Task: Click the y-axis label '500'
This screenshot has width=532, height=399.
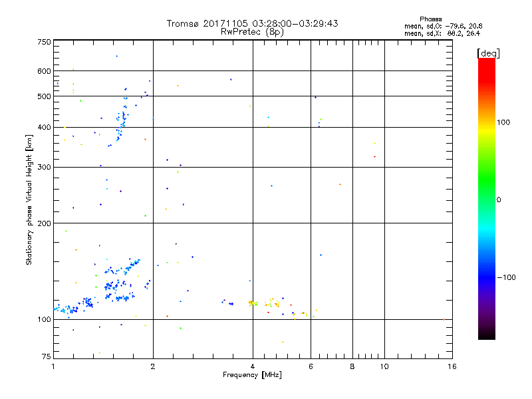Action: 44,96
